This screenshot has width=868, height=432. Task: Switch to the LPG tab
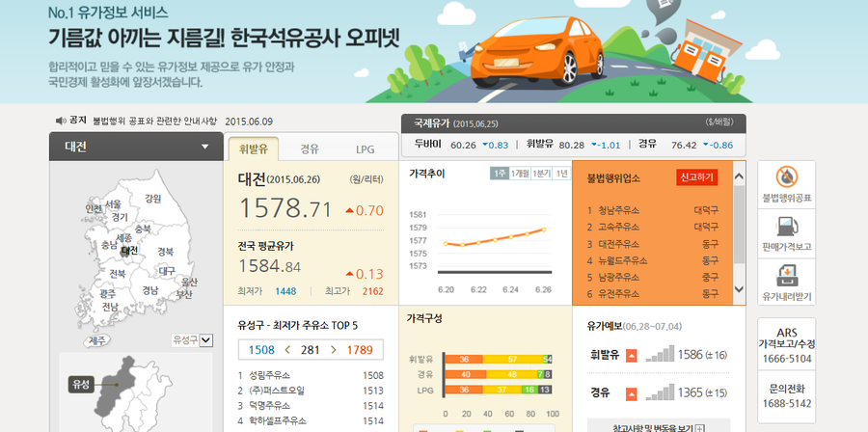[x=366, y=148]
